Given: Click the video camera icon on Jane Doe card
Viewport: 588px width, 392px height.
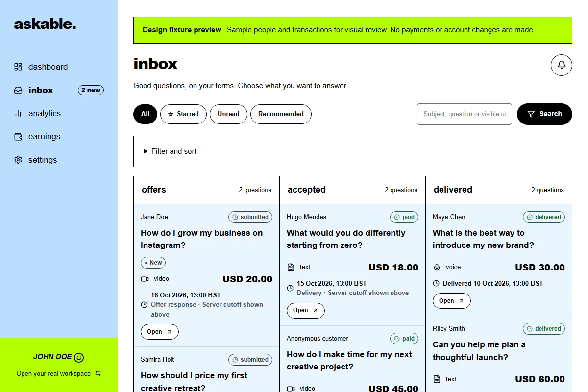Looking at the screenshot, I should click(145, 279).
